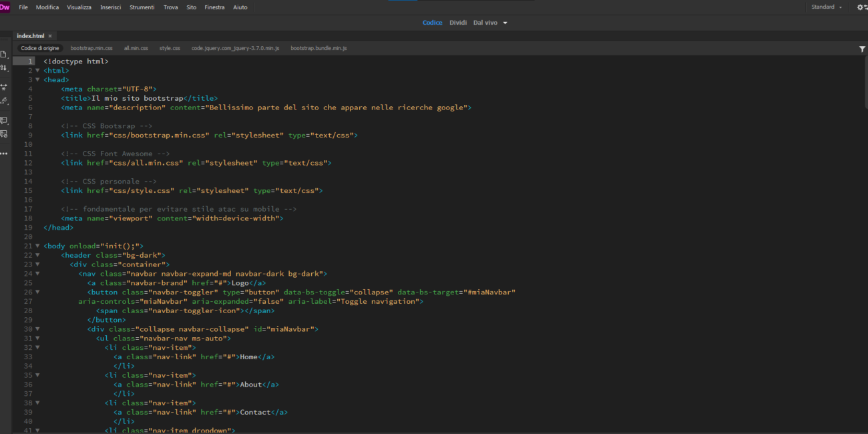Collapse the ul list on line 31

pyautogui.click(x=37, y=339)
